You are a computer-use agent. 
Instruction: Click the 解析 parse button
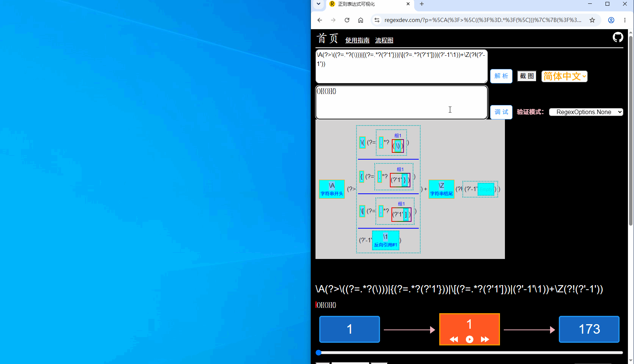pyautogui.click(x=501, y=76)
